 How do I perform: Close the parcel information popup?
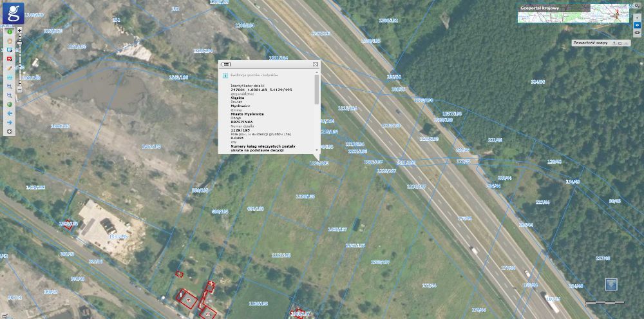tap(316, 64)
